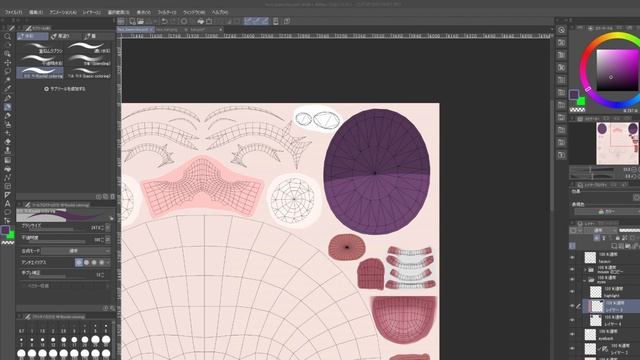
Task: Hide the 'highlight' layer via its eye icon
Action: point(573,292)
